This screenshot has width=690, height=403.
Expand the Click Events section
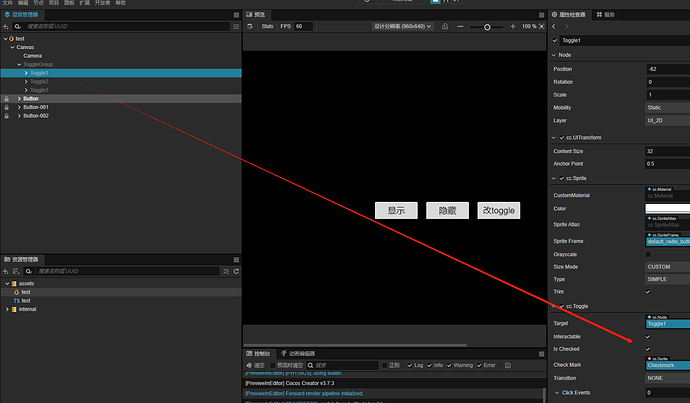click(x=557, y=392)
